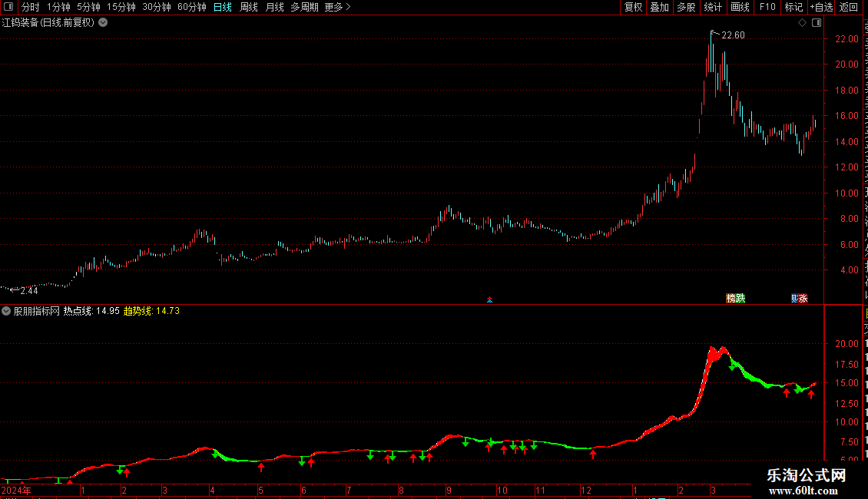This screenshot has height=499, width=868.
Task: Select the 60分钟 period
Action: pyautogui.click(x=192, y=7)
